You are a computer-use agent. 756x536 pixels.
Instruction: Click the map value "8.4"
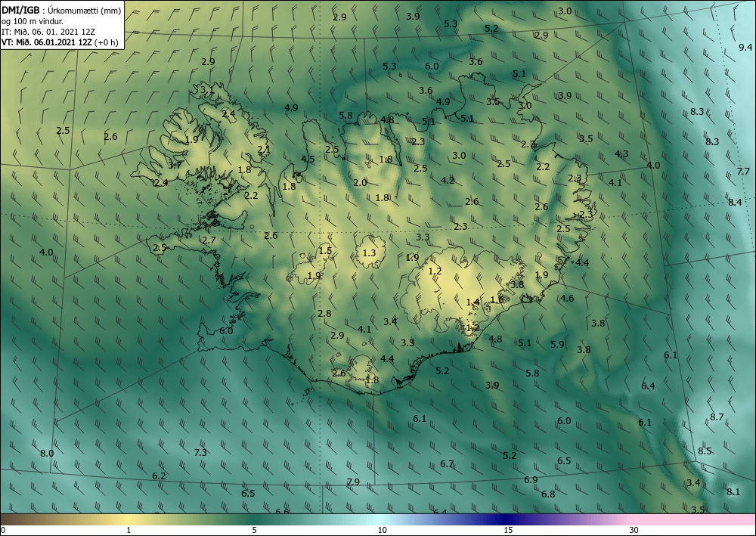[735, 202]
